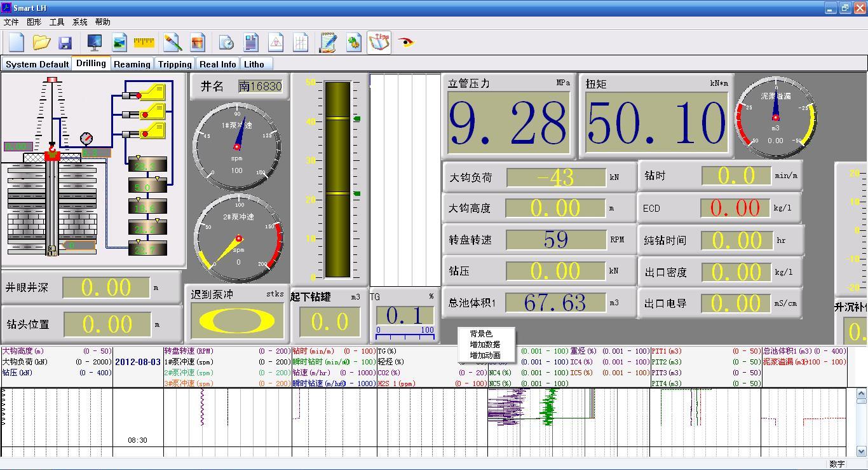Click the landscape picture toolbar icon
868x470 pixels.
tap(119, 43)
